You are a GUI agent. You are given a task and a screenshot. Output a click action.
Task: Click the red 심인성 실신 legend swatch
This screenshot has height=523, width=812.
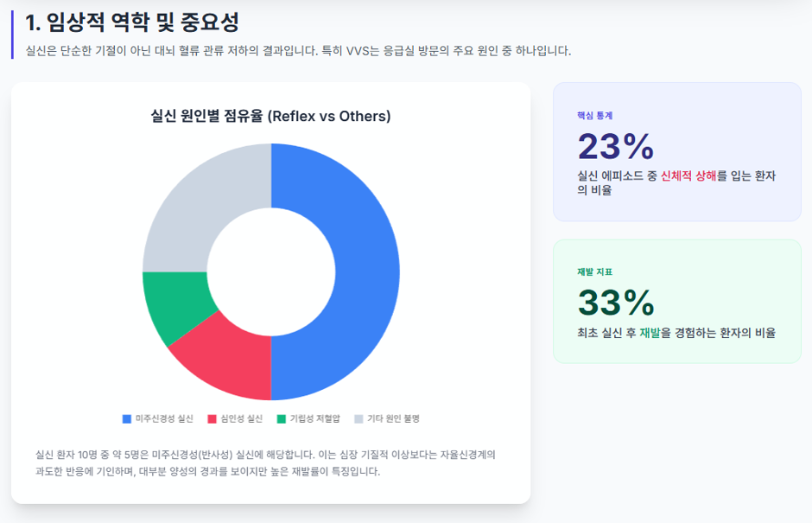(x=212, y=418)
